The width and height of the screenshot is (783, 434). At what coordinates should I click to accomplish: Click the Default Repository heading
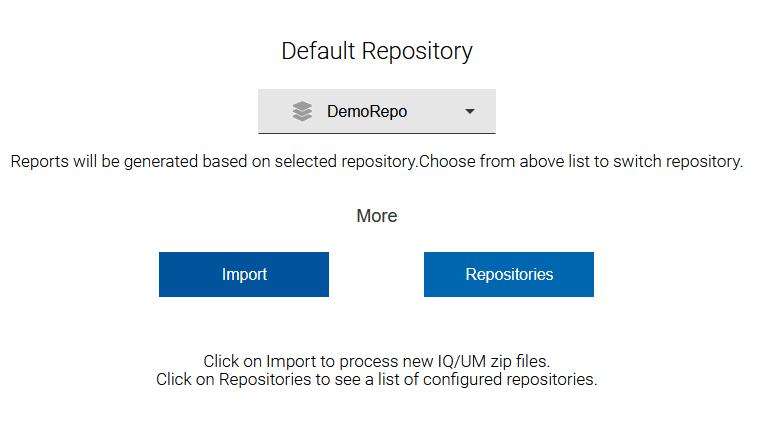click(x=376, y=51)
